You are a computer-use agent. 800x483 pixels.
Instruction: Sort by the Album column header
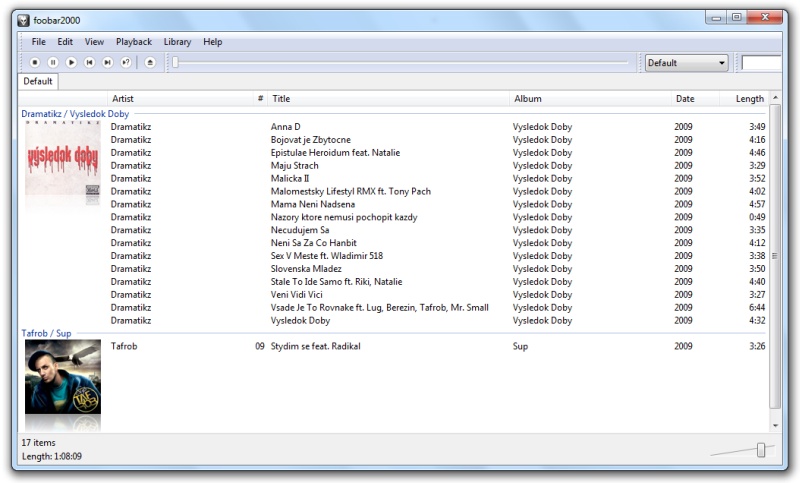click(x=590, y=98)
